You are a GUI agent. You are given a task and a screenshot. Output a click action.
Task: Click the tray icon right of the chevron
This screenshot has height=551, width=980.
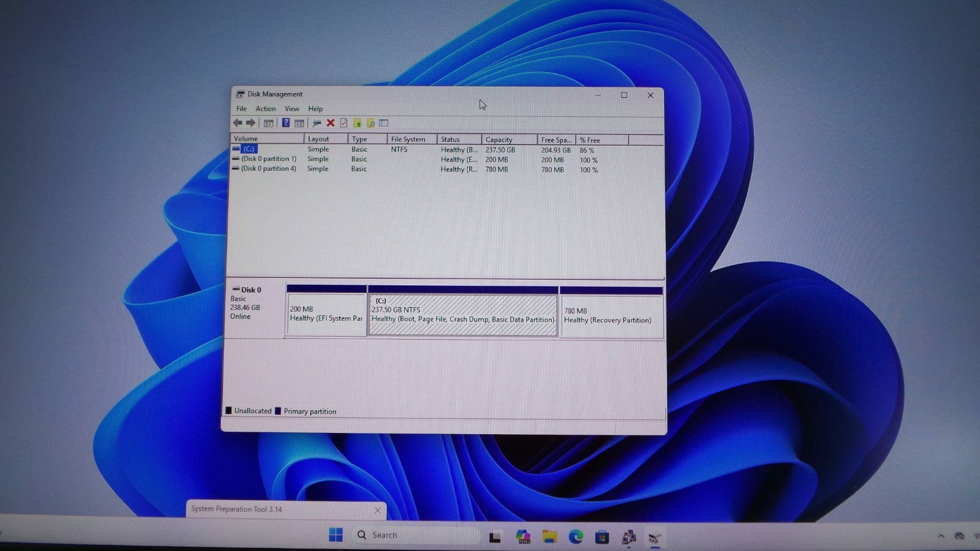tap(960, 536)
